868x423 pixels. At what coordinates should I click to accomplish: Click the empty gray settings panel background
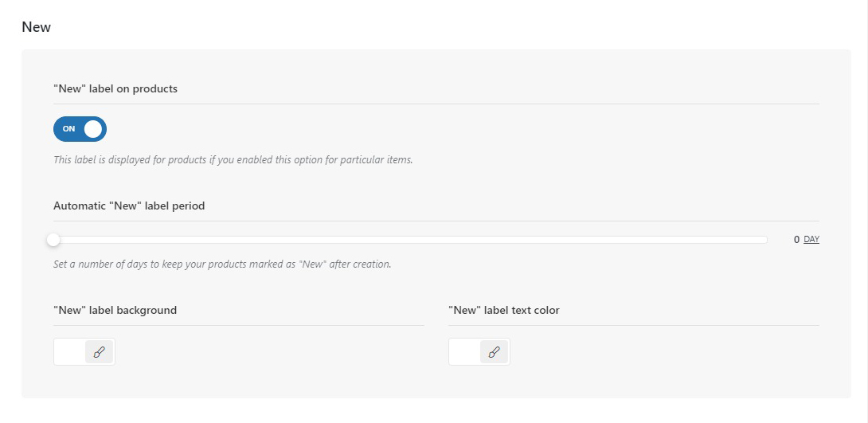point(637,159)
